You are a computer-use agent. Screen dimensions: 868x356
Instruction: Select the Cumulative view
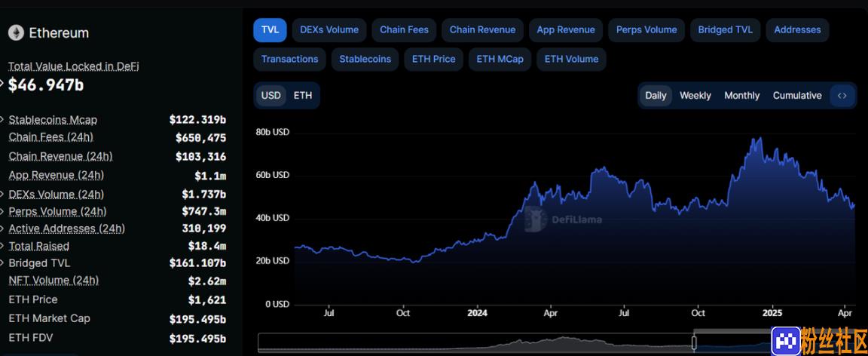click(x=797, y=95)
